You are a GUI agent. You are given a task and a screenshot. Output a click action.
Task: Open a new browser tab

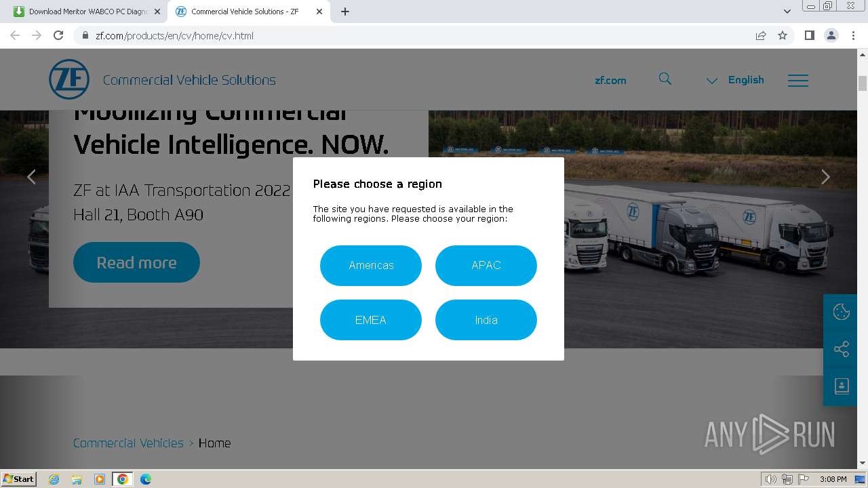[x=345, y=12]
